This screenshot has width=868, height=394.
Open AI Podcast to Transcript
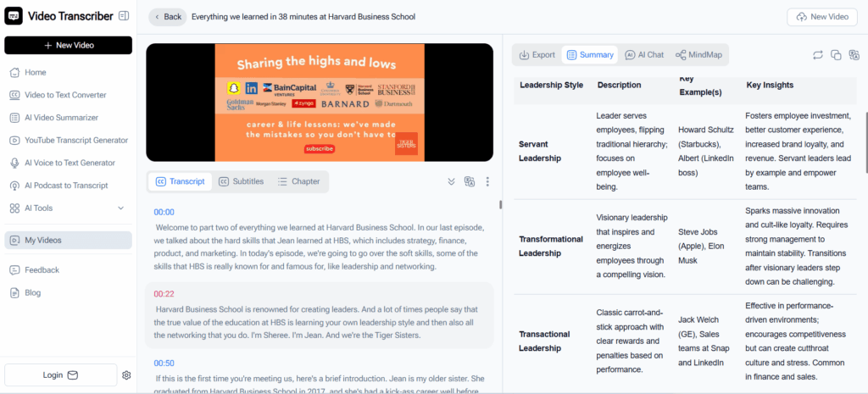[x=68, y=186]
